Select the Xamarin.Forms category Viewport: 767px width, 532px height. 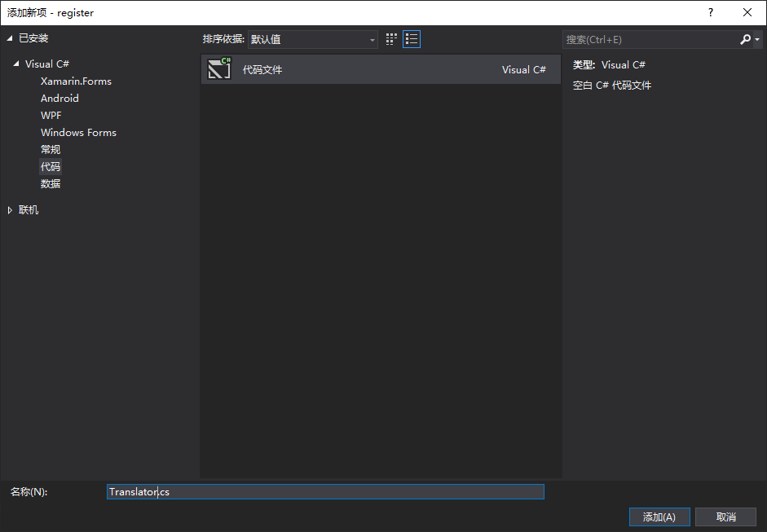point(77,81)
